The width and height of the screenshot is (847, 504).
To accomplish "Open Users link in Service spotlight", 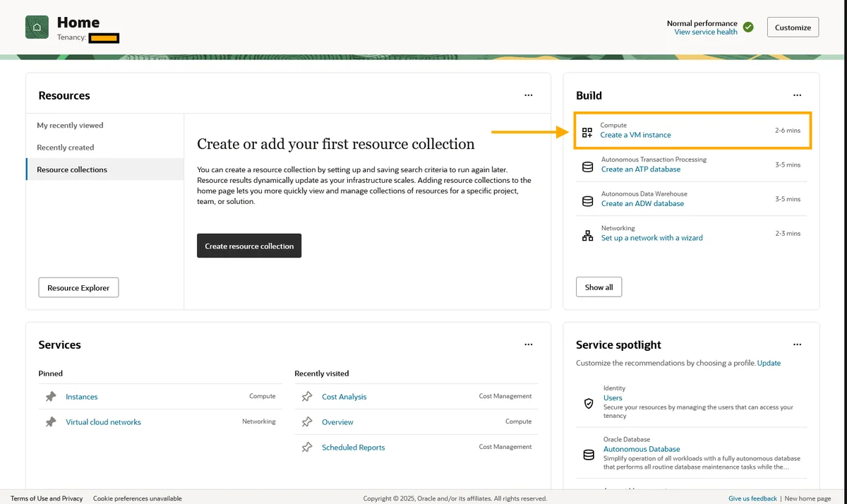I will pos(613,398).
